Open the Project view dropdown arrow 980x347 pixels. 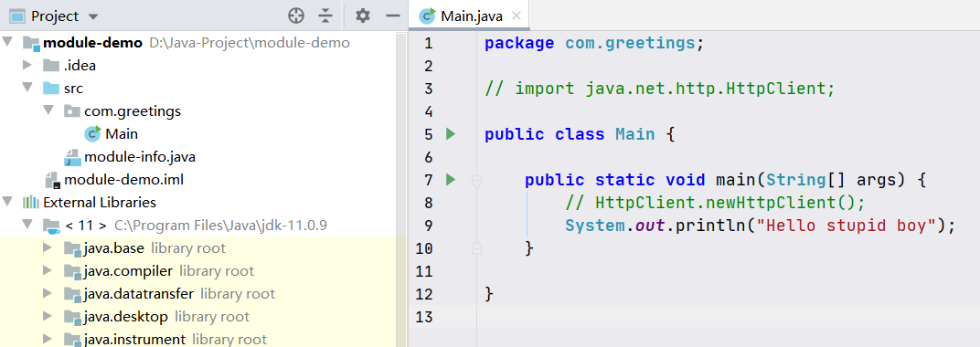click(x=93, y=16)
